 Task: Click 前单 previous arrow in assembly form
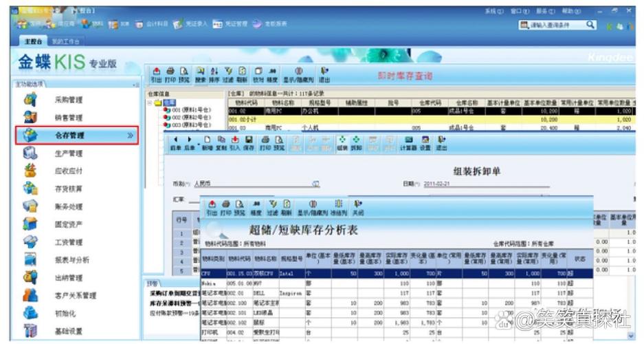[x=176, y=143]
